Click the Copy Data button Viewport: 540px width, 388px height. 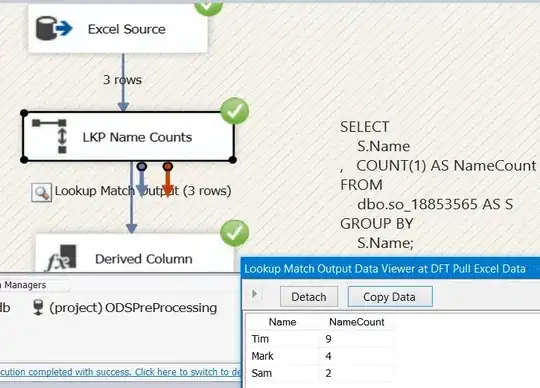[x=390, y=296]
